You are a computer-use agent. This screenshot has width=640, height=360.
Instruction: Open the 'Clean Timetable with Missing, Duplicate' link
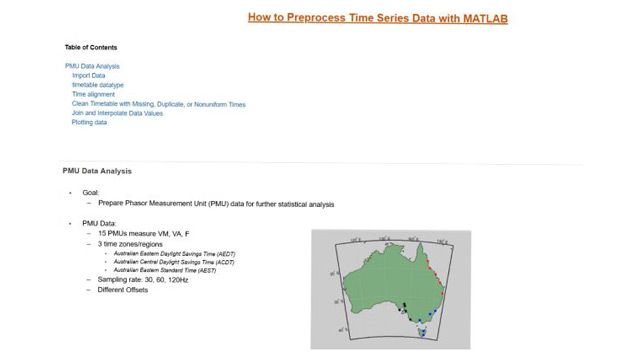click(159, 104)
